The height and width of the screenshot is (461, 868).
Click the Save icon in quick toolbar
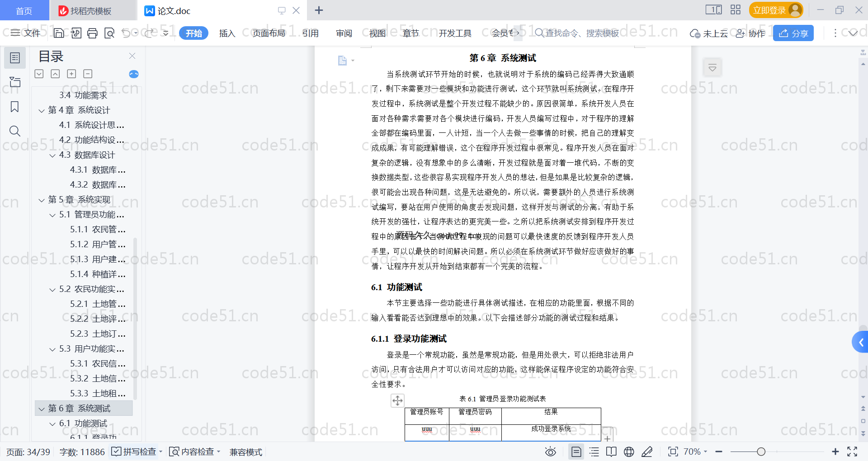point(59,33)
